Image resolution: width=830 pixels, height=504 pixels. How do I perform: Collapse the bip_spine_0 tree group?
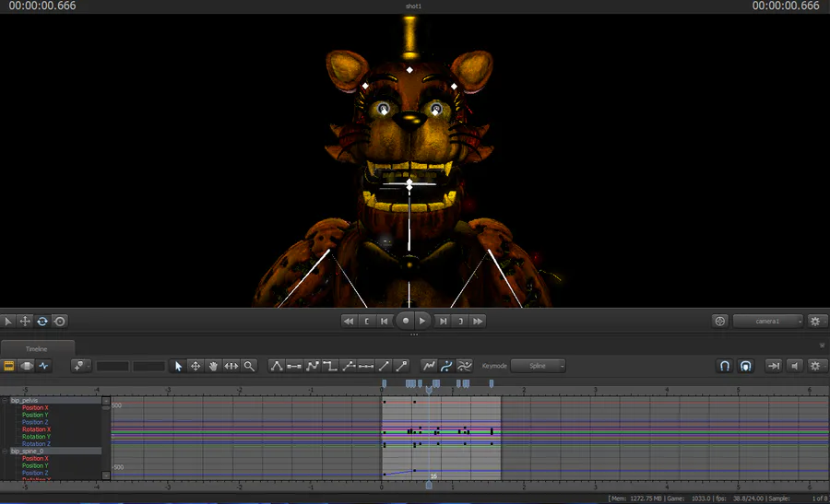click(x=5, y=451)
